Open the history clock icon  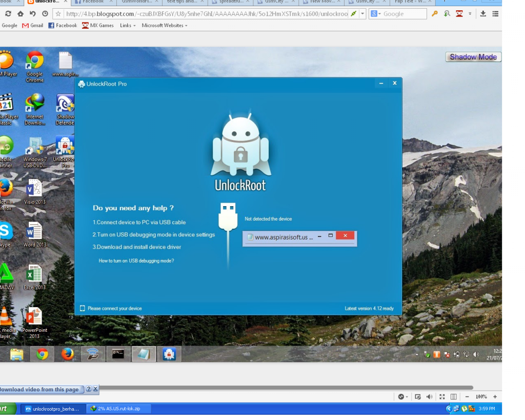point(45,14)
